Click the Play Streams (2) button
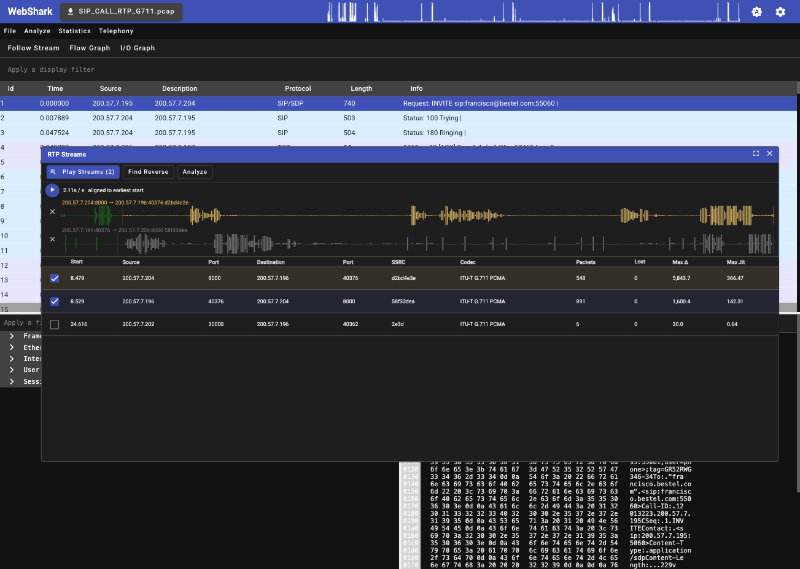 point(83,172)
